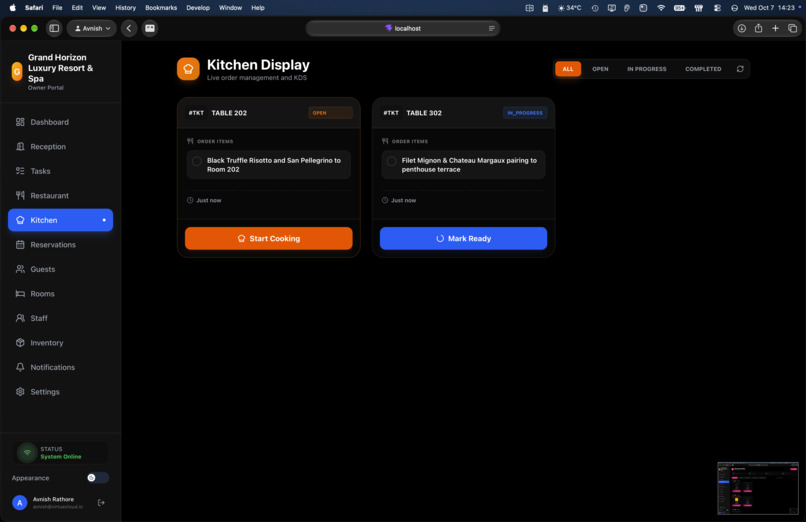Open the Inventory section

point(60,343)
